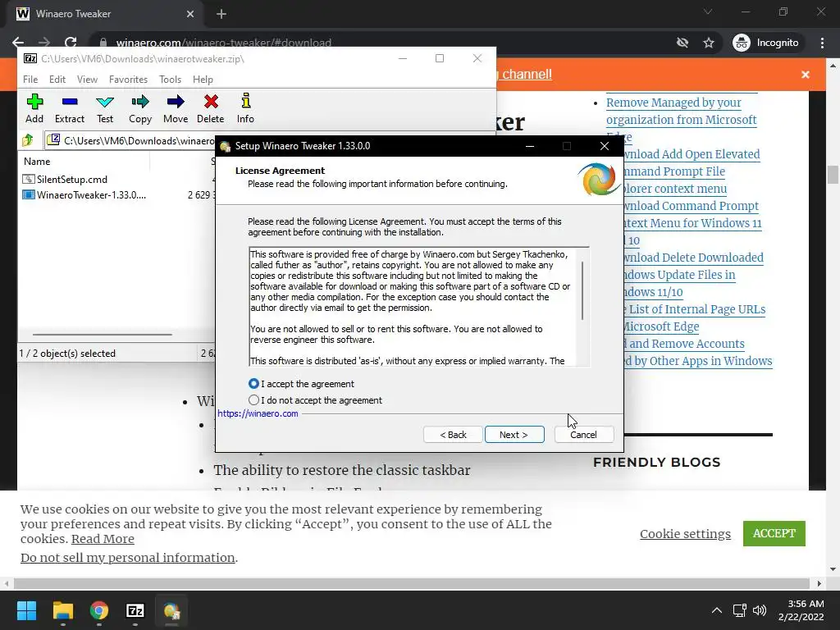This screenshot has width=840, height=630.
Task: Open the Help menu in 7-Zip
Action: (203, 80)
